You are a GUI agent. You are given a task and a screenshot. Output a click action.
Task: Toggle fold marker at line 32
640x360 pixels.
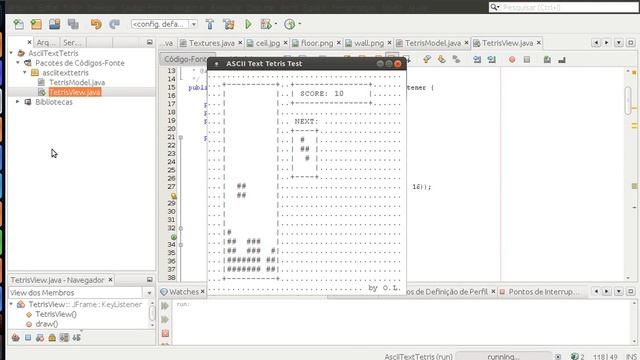pos(181,229)
